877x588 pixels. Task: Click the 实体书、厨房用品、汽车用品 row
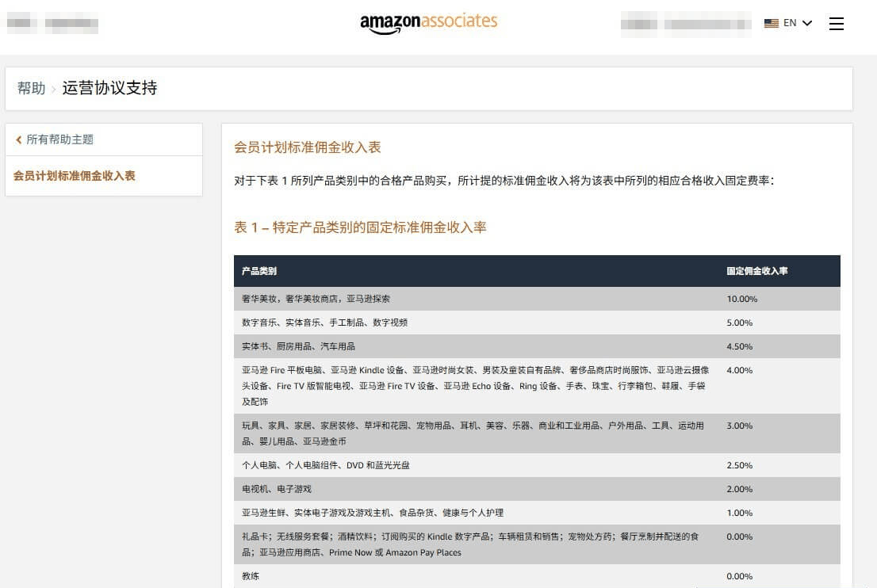point(537,346)
